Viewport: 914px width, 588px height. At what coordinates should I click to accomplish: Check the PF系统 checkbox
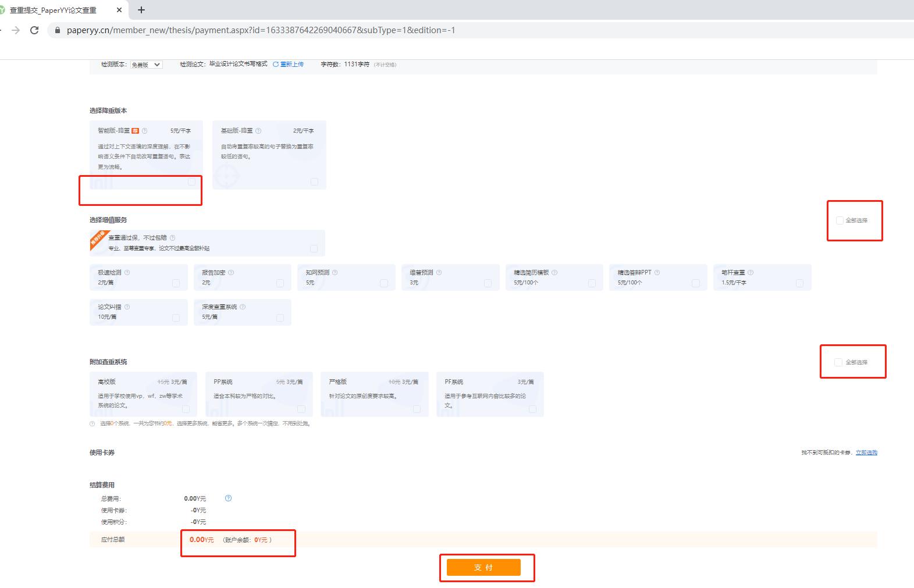click(532, 409)
